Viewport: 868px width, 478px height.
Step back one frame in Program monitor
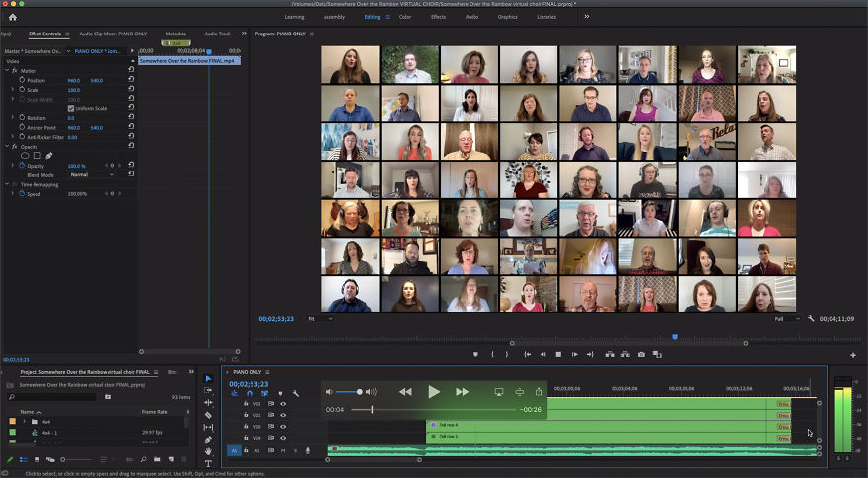pos(543,354)
